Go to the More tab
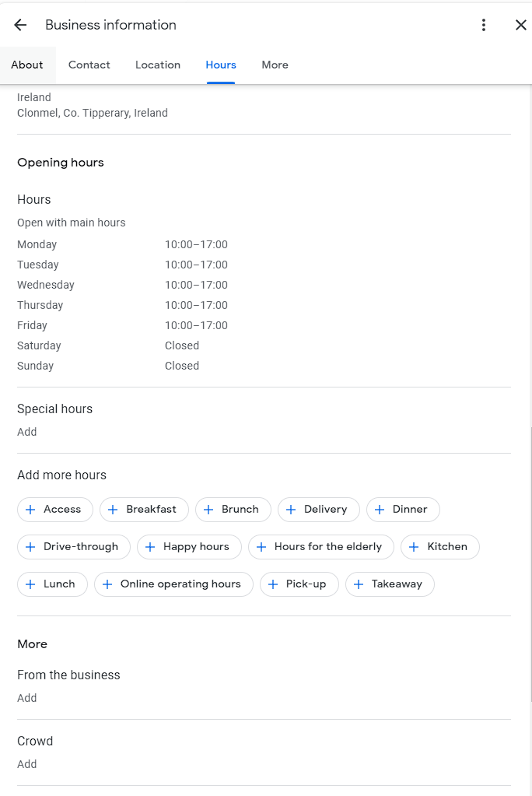The height and width of the screenshot is (796, 532). point(275,65)
